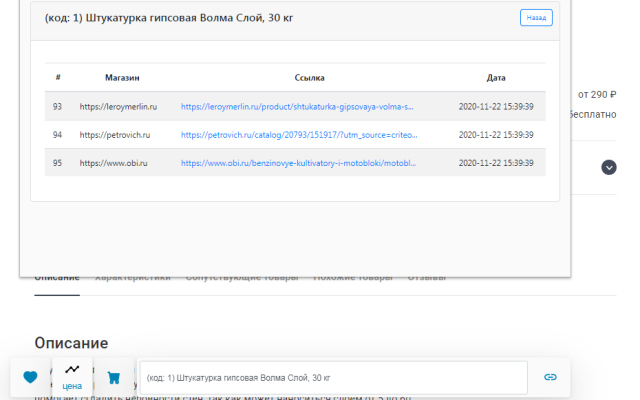Open the price chart 'цена' icon
The width and height of the screenshot is (640, 400).
[72, 375]
